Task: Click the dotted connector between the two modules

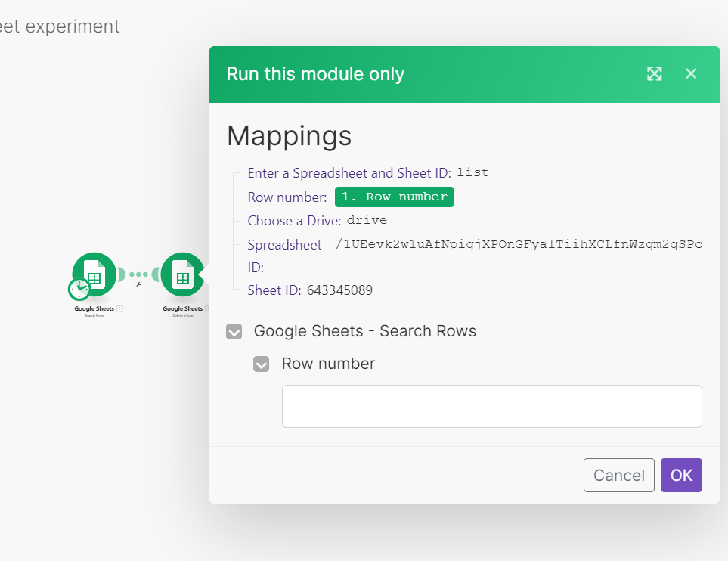Action: (x=138, y=274)
